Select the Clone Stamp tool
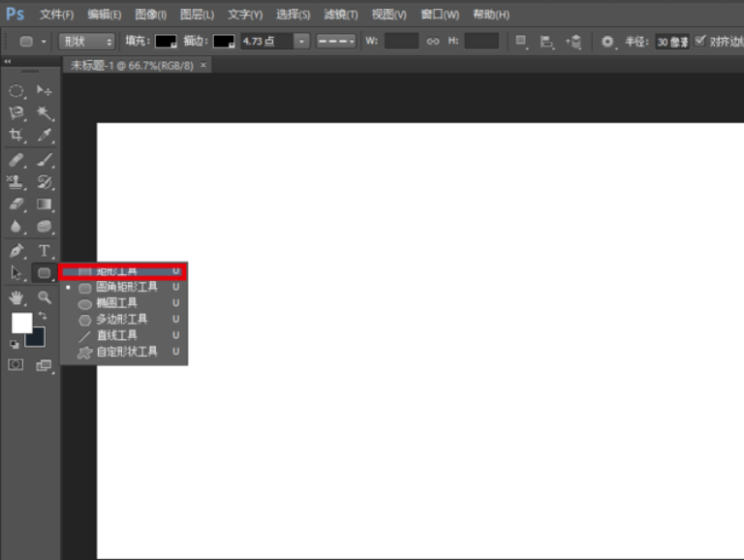This screenshot has width=744, height=560. point(15,182)
